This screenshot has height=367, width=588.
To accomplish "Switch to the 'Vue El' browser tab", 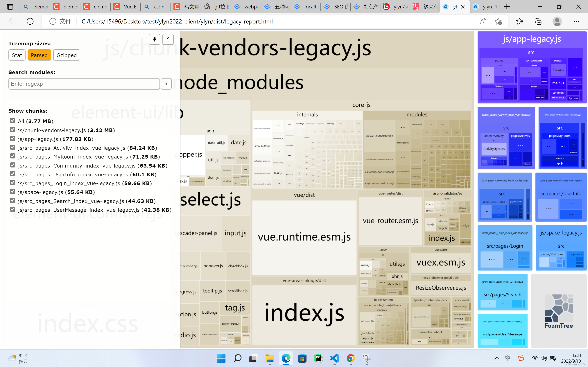I will coord(126,7).
